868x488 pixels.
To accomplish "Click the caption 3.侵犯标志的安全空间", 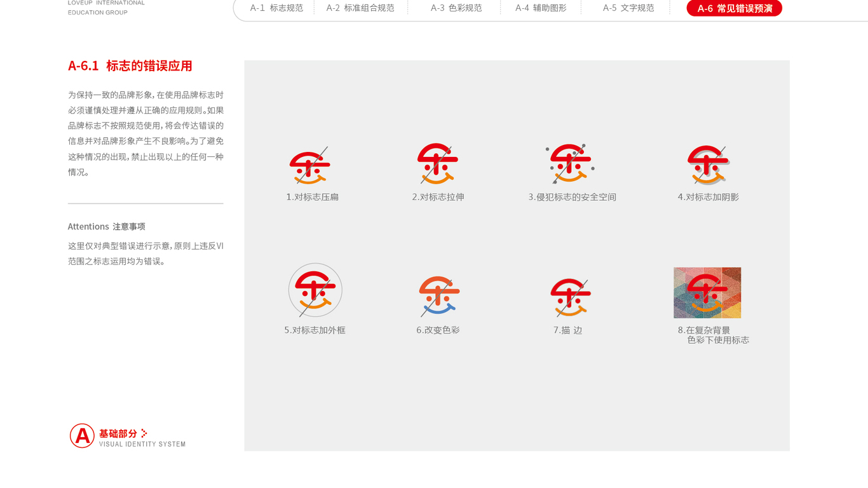I will [x=572, y=197].
